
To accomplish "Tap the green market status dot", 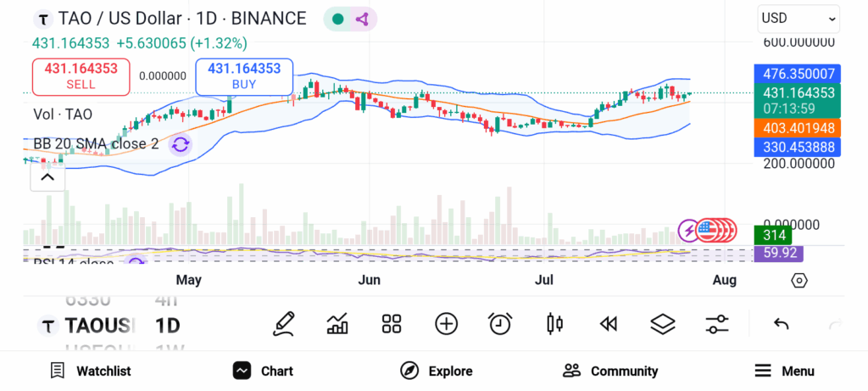I will pyautogui.click(x=337, y=20).
